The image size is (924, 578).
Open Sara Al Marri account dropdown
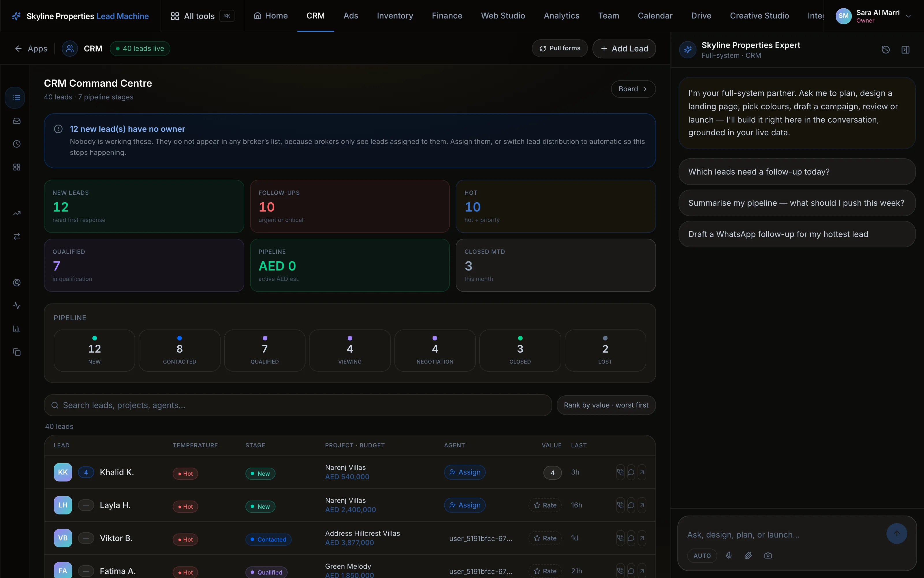pyautogui.click(x=873, y=16)
